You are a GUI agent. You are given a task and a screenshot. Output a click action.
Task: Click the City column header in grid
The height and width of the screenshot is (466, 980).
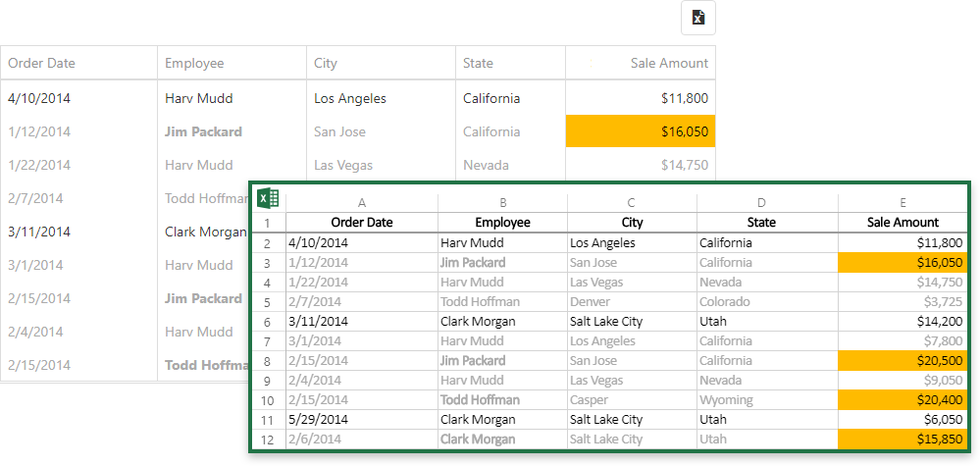[x=326, y=63]
